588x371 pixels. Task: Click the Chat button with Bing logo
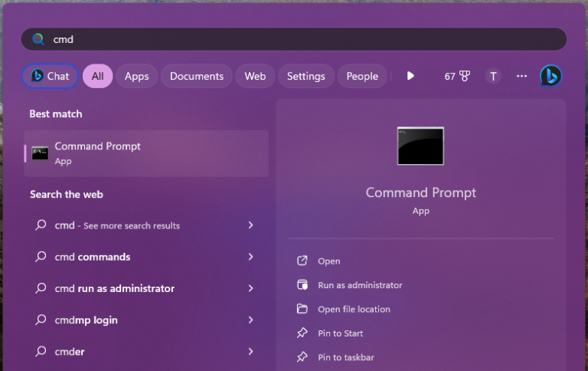[x=50, y=76]
